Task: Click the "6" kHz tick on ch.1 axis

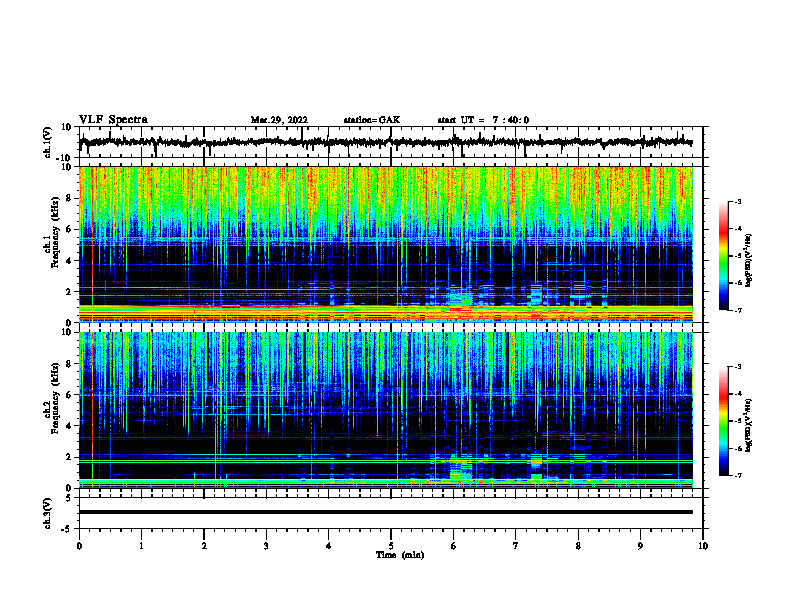Action: point(70,229)
